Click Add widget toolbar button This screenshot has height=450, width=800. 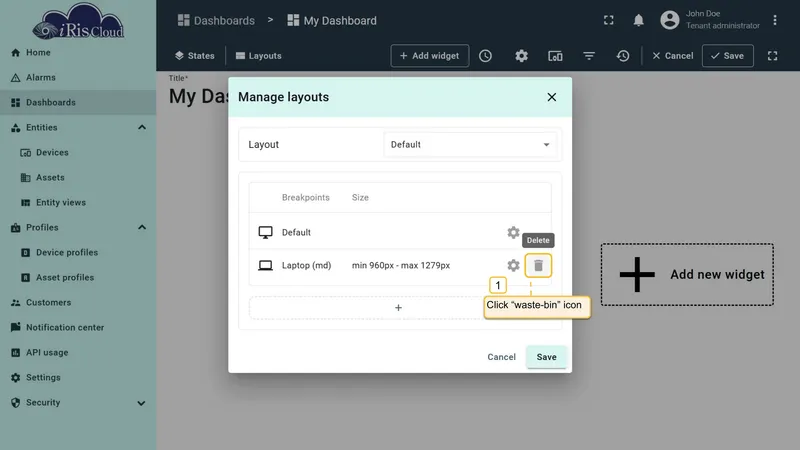pos(430,56)
